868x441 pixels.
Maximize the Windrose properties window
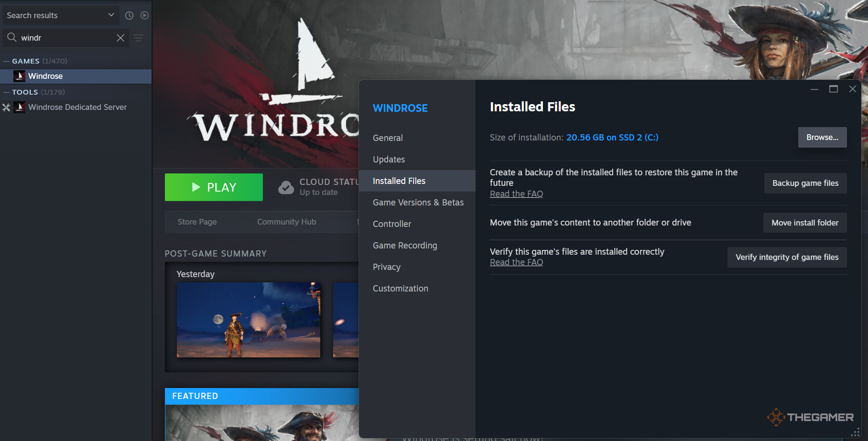click(834, 89)
